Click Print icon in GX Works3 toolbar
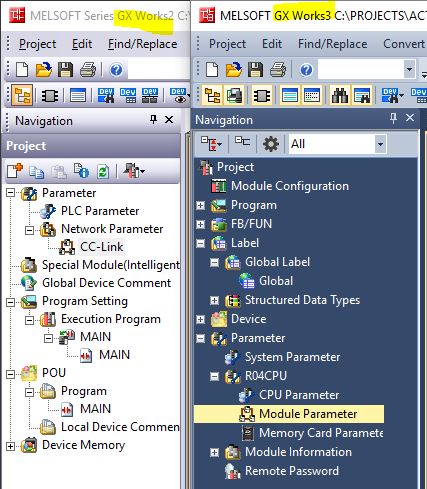This screenshot has height=489, width=427. click(x=278, y=70)
